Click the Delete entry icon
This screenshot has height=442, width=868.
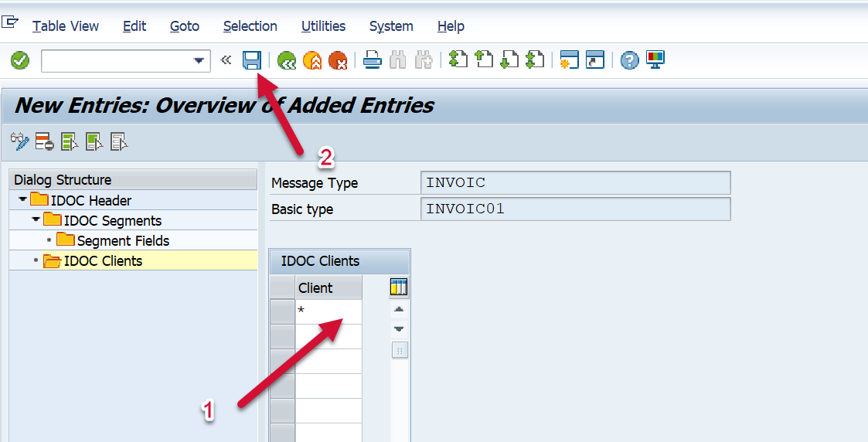pos(44,141)
